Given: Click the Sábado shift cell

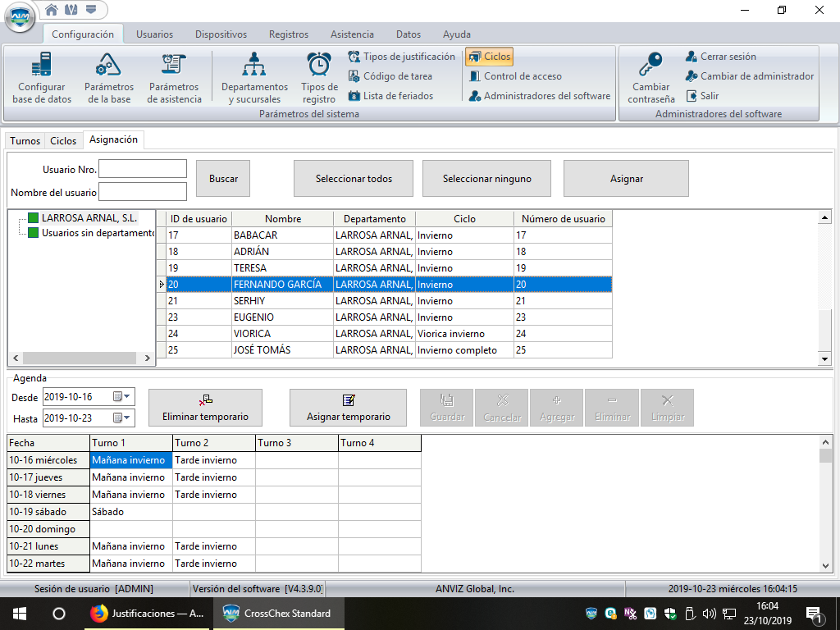Looking at the screenshot, I should 131,512.
